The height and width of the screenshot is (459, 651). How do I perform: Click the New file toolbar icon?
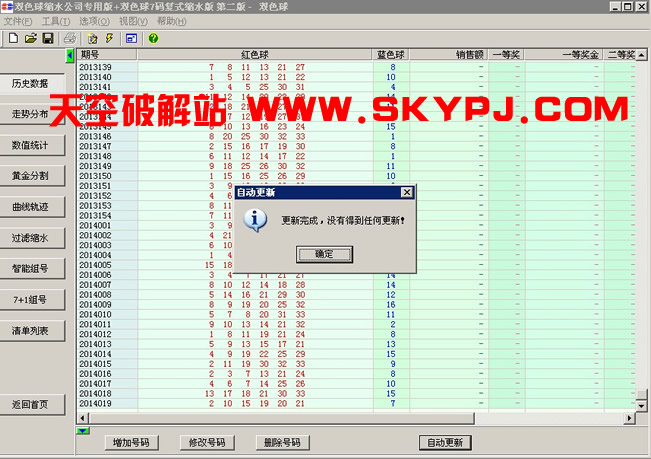[13, 38]
